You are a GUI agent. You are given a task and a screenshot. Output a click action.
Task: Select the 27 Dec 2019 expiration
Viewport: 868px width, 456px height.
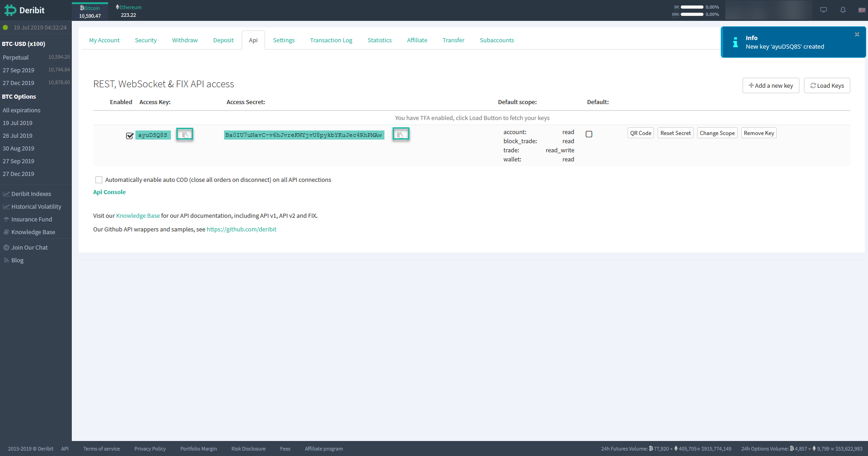click(x=19, y=174)
